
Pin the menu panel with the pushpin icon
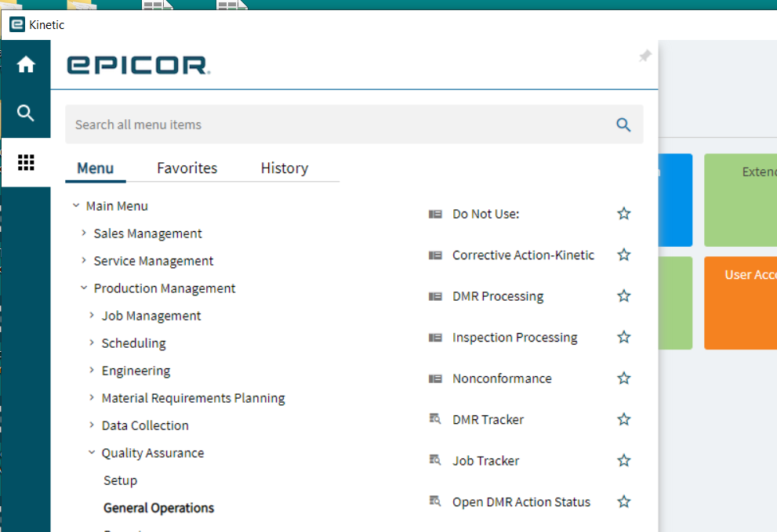(644, 56)
